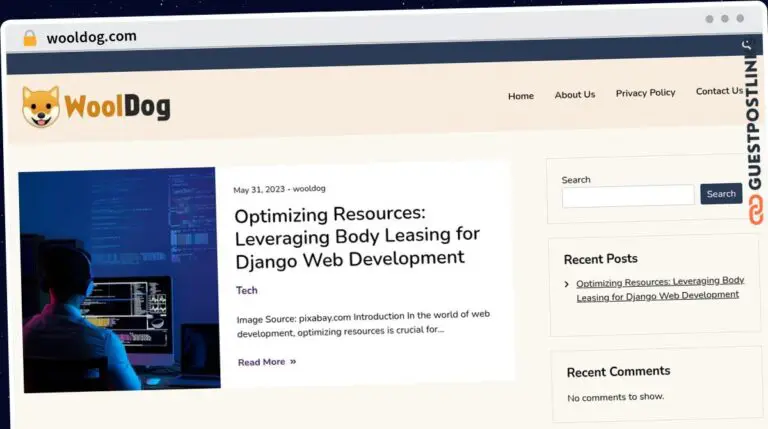Go to the Home menu item
Image resolution: width=768 pixels, height=429 pixels.
coord(520,96)
